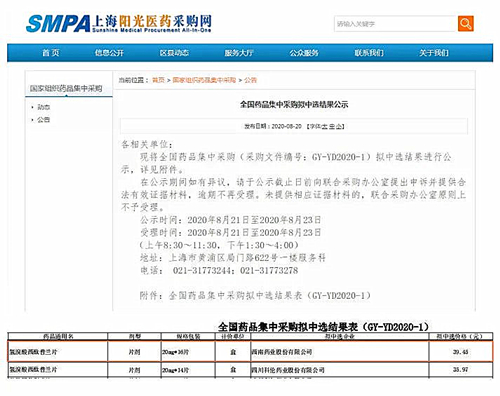Click the orange search magnifier button
The width and height of the screenshot is (500, 396).
pos(465,23)
